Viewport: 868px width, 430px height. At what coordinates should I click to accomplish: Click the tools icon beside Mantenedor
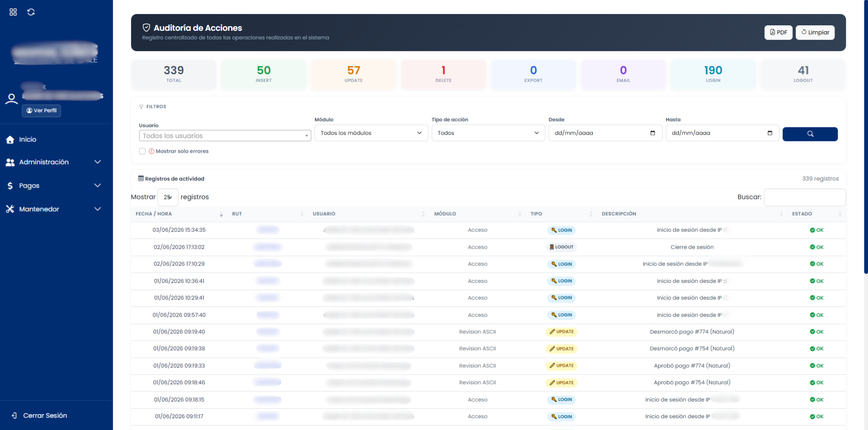point(10,209)
